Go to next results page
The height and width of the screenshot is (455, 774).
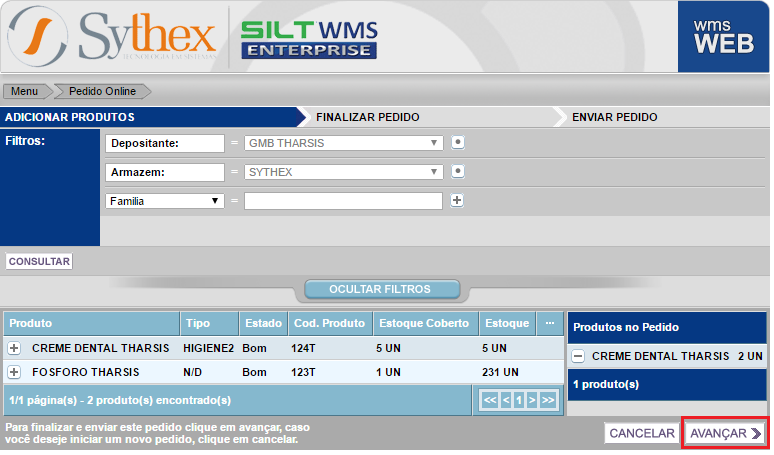[532, 400]
